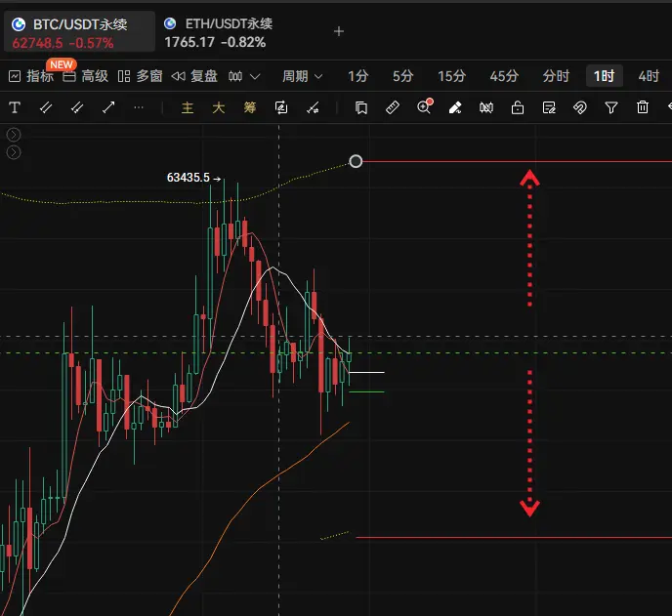This screenshot has height=616, width=672.
Task: Select the text annotation tool
Action: click(x=15, y=107)
